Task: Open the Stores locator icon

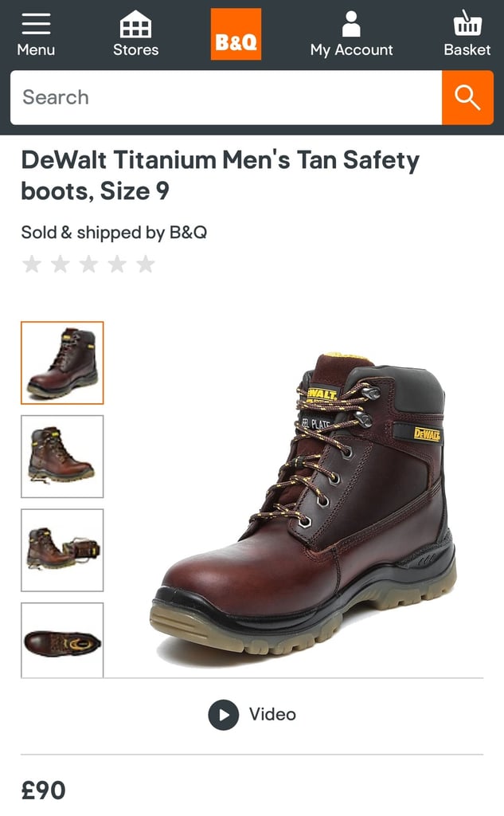Action: (x=135, y=25)
